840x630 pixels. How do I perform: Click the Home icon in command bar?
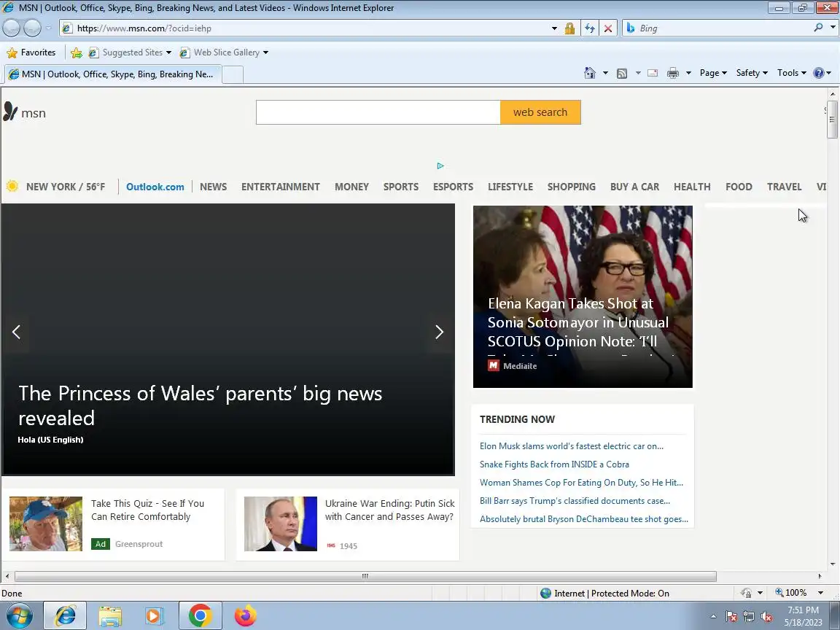click(x=589, y=73)
